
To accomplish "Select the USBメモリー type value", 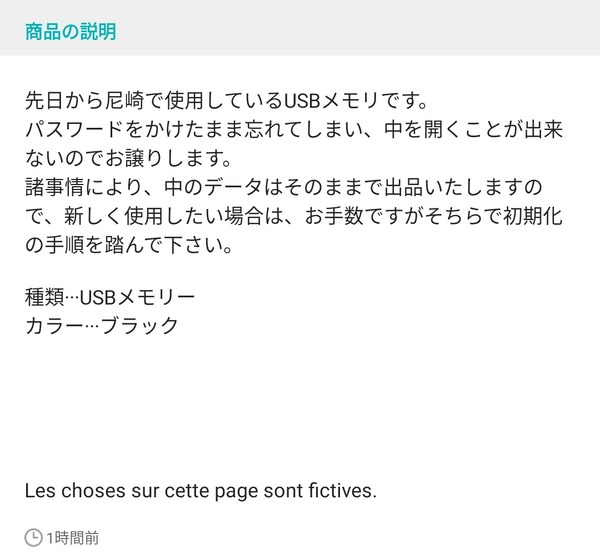I will (x=137, y=297).
